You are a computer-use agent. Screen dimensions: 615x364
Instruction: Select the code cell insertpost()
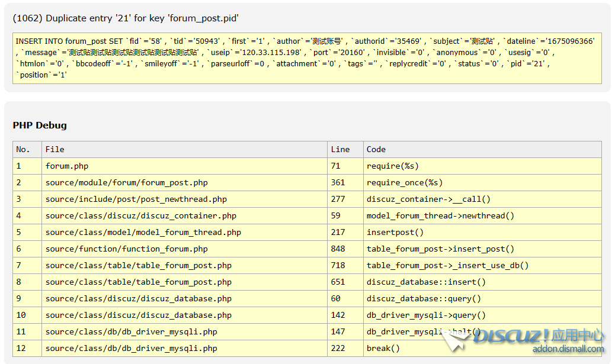(x=395, y=233)
